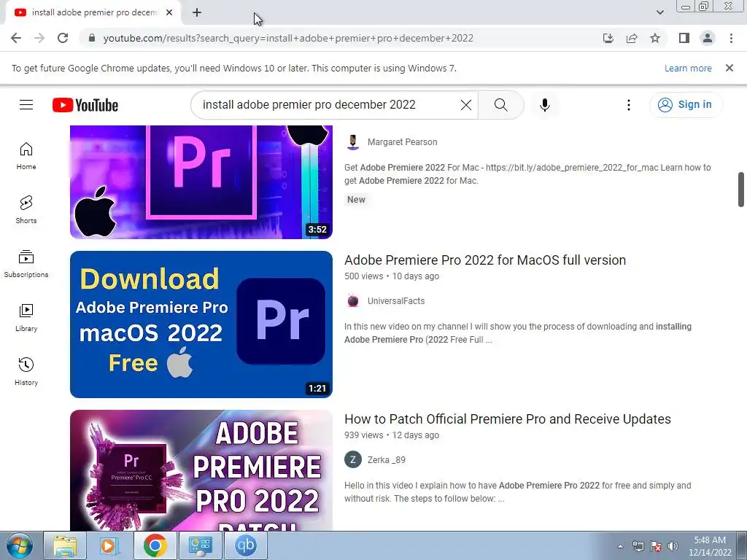Toggle the Chrome side panel
Screen dimensions: 747x560
click(x=684, y=38)
